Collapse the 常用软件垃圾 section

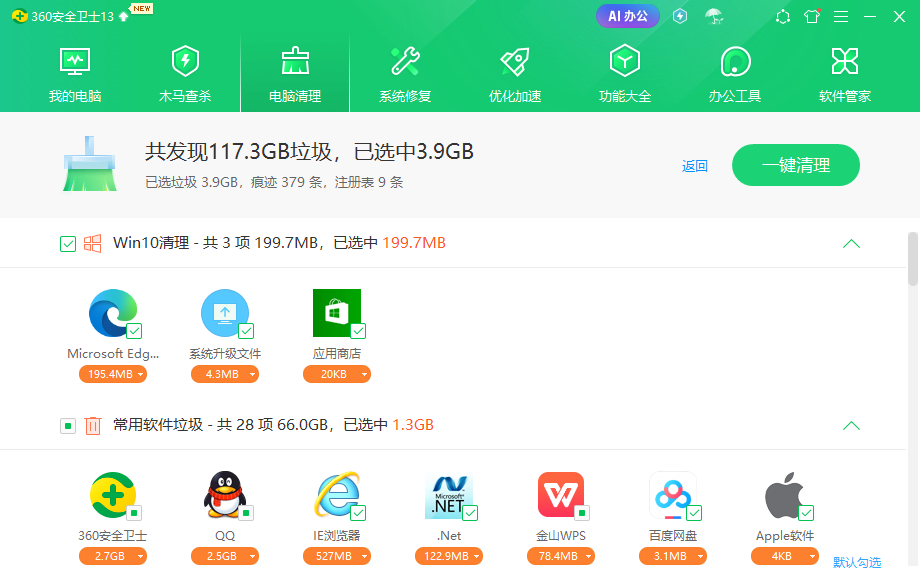coord(851,425)
